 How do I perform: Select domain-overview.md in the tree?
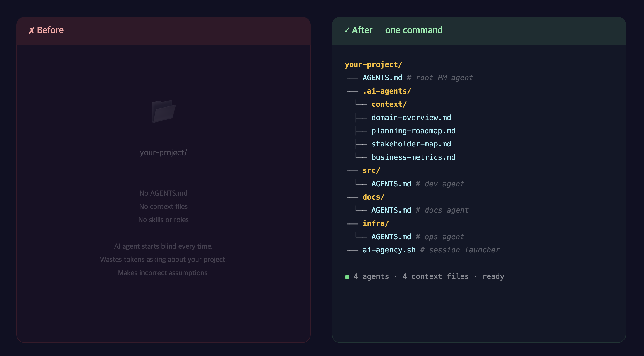tap(411, 118)
